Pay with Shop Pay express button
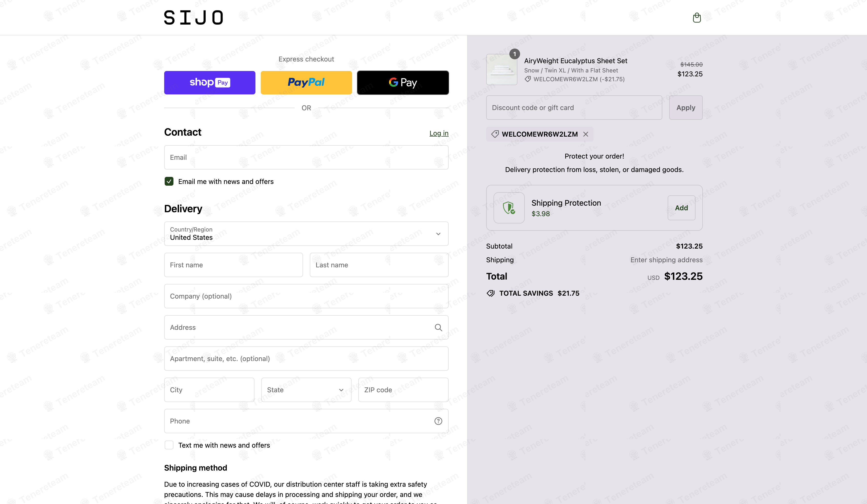 pyautogui.click(x=210, y=82)
